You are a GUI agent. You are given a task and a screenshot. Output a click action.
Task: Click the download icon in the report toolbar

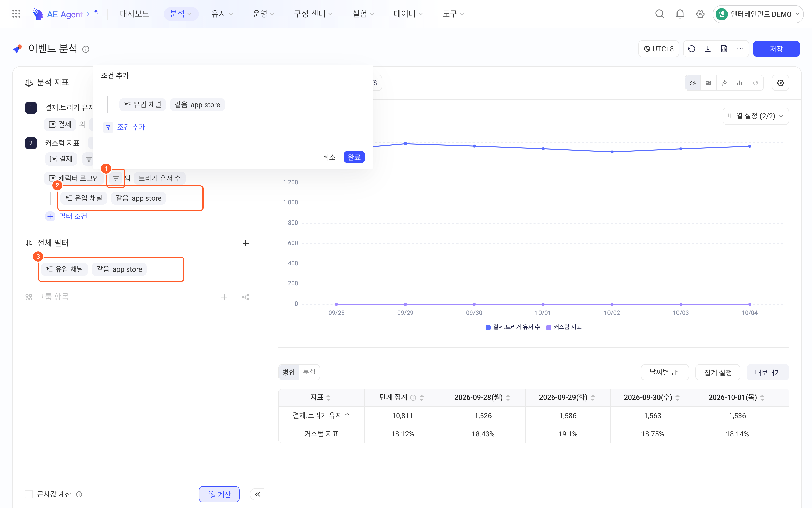708,49
